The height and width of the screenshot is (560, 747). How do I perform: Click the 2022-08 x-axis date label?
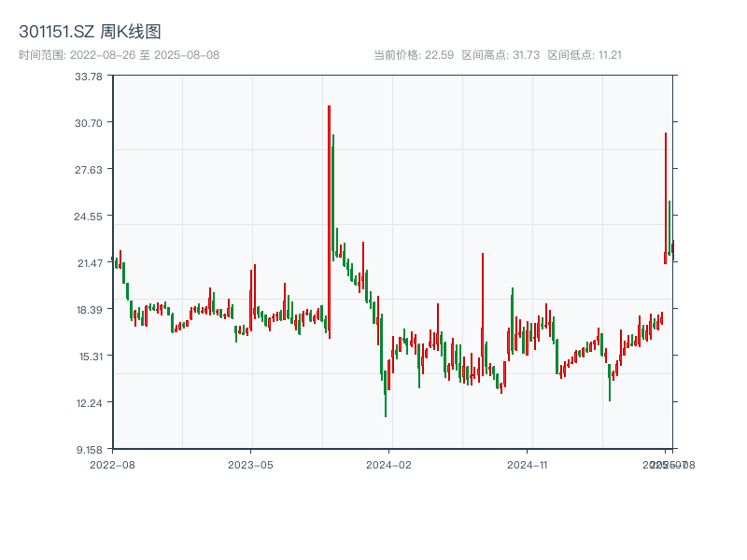point(112,464)
